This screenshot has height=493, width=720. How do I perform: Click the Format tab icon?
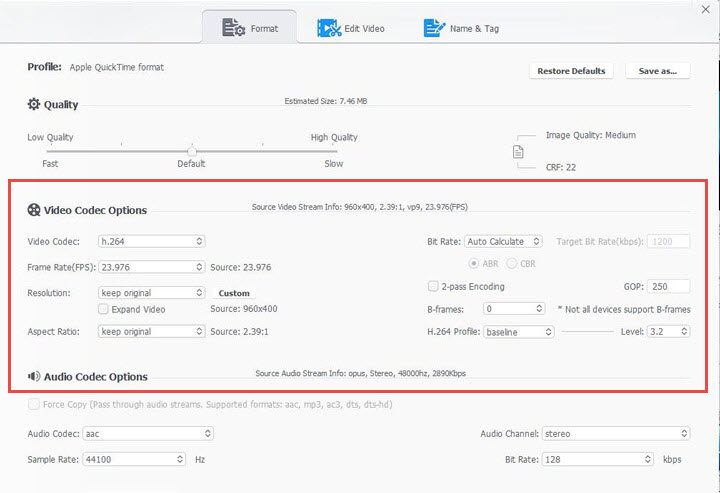pyautogui.click(x=233, y=28)
